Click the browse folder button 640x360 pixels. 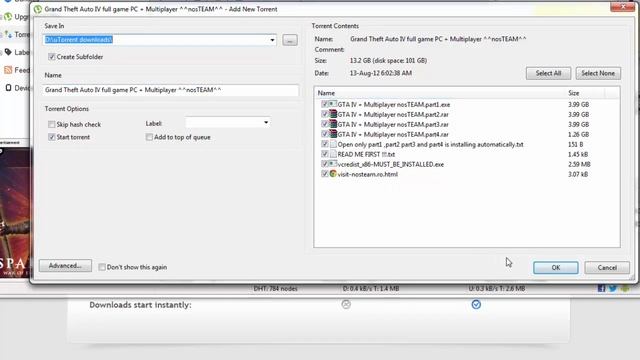pyautogui.click(x=290, y=40)
